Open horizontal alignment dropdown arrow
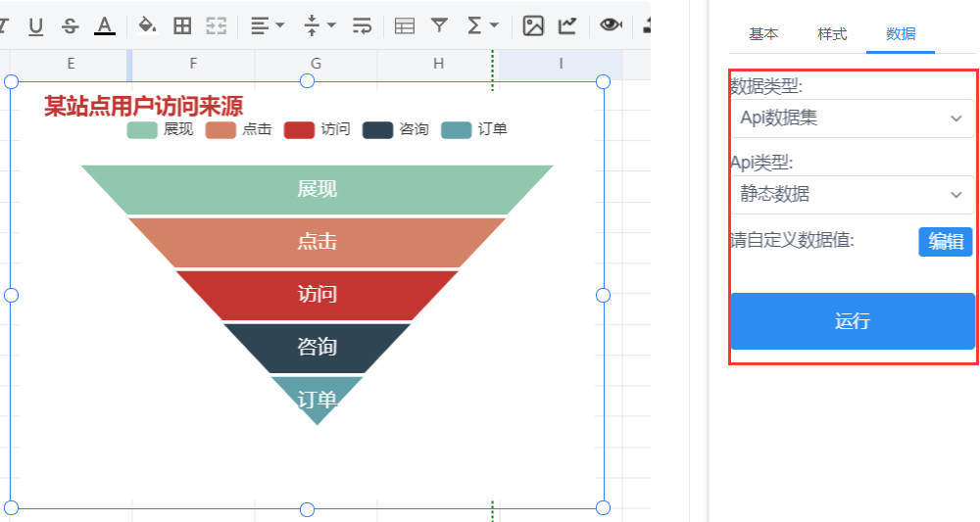The image size is (980, 522). coord(280,25)
